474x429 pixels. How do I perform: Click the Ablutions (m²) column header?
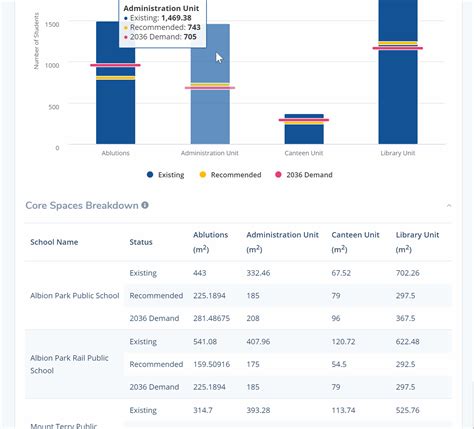click(210, 242)
